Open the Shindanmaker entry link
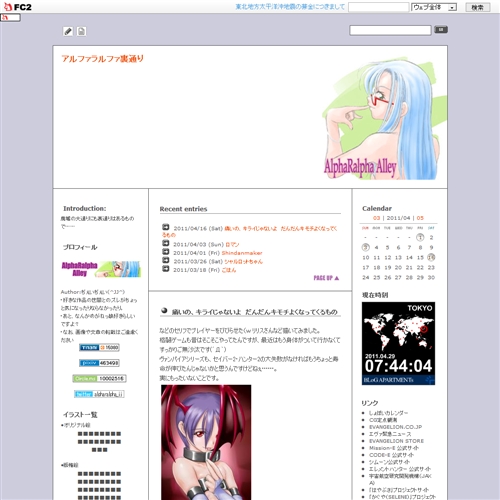 (242, 253)
